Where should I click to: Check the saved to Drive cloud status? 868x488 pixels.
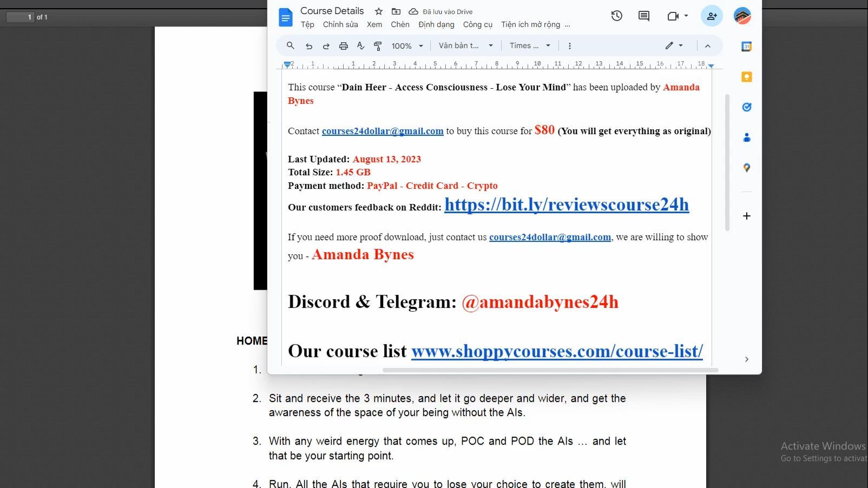coord(413,11)
